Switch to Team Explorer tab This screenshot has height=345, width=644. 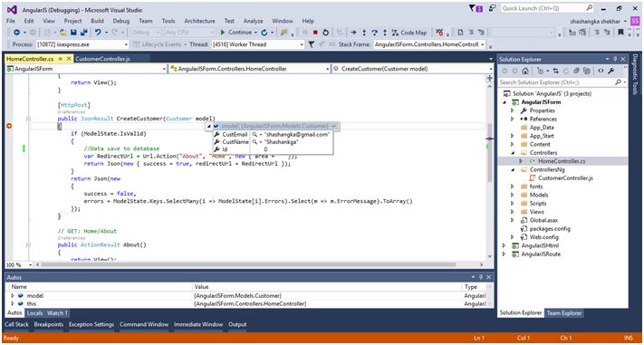[x=564, y=313]
